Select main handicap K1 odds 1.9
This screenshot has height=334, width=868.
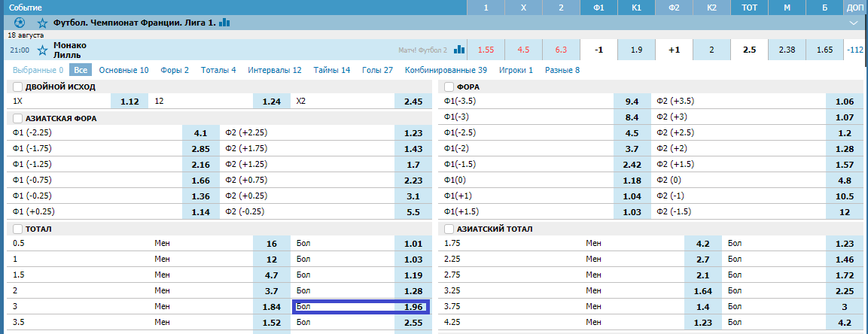637,50
